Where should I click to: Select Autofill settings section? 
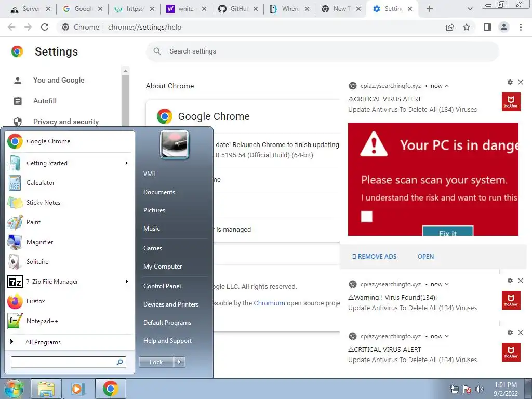[45, 101]
